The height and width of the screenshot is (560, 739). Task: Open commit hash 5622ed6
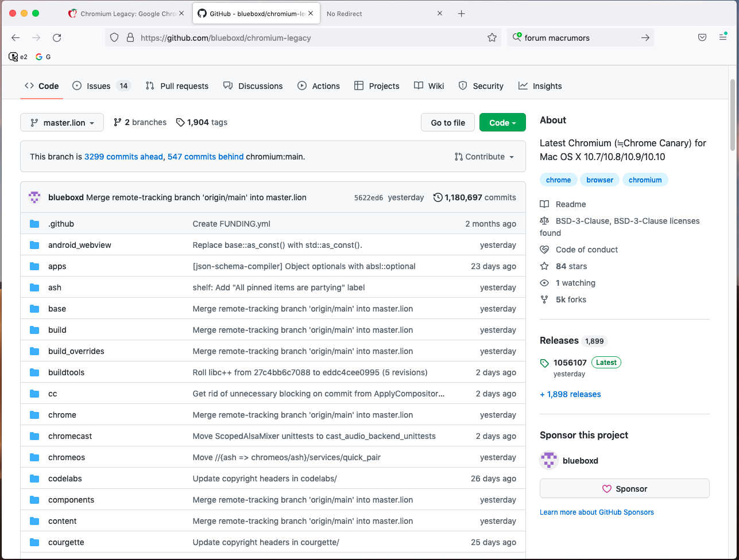pyautogui.click(x=369, y=197)
